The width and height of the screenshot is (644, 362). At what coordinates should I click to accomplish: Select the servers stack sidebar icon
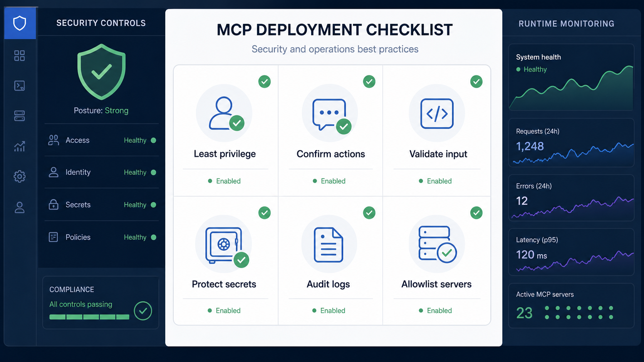(20, 116)
